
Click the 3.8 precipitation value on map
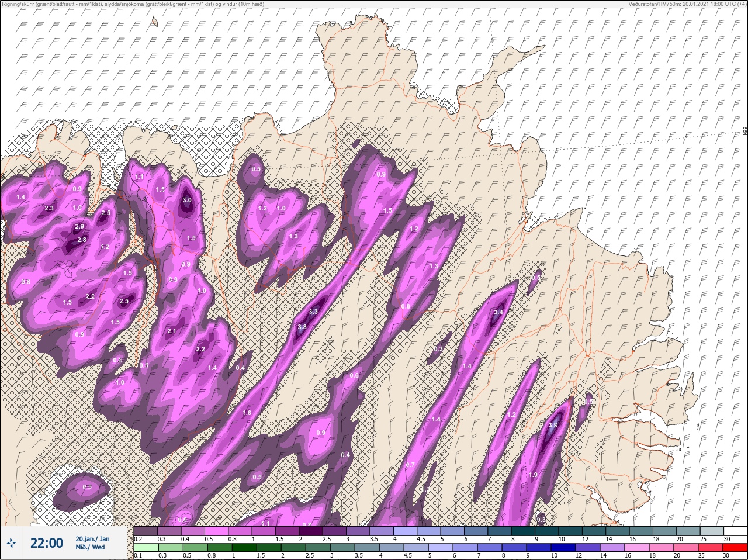tap(302, 327)
